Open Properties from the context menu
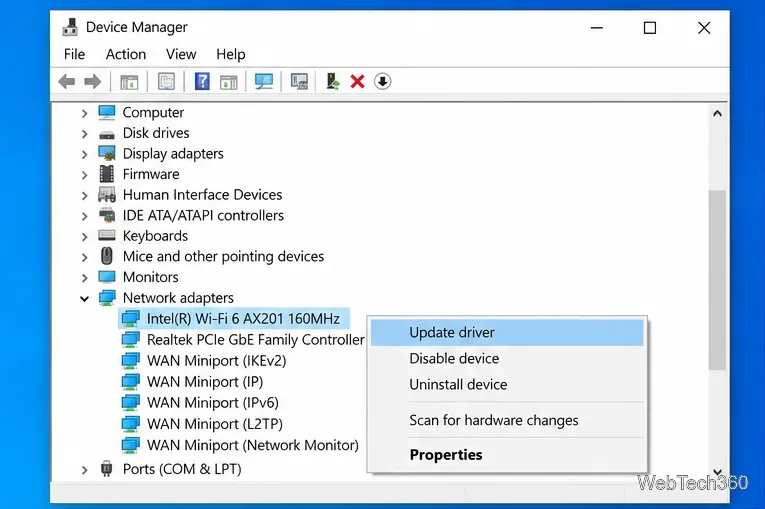The image size is (765, 509). tap(507, 455)
